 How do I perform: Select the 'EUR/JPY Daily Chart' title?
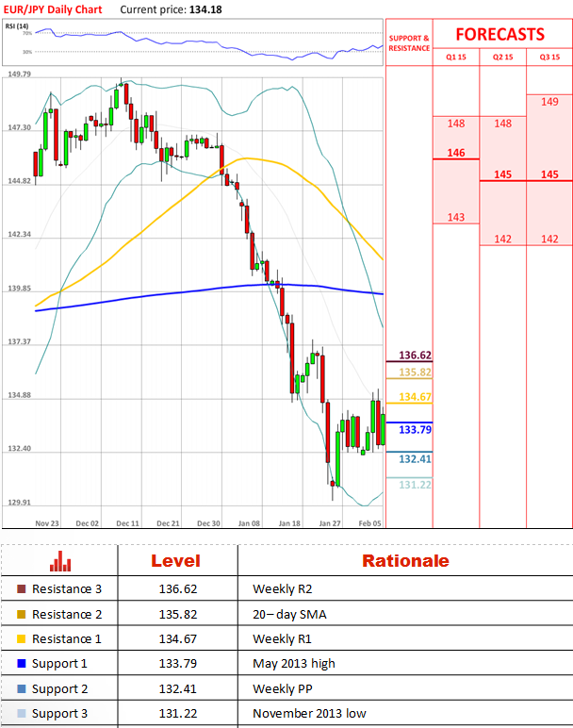pos(53,9)
